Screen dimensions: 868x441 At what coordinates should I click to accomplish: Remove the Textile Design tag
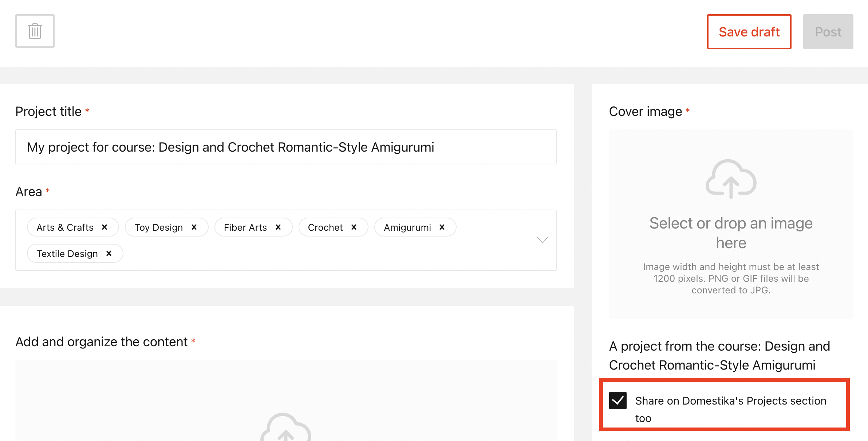point(109,253)
